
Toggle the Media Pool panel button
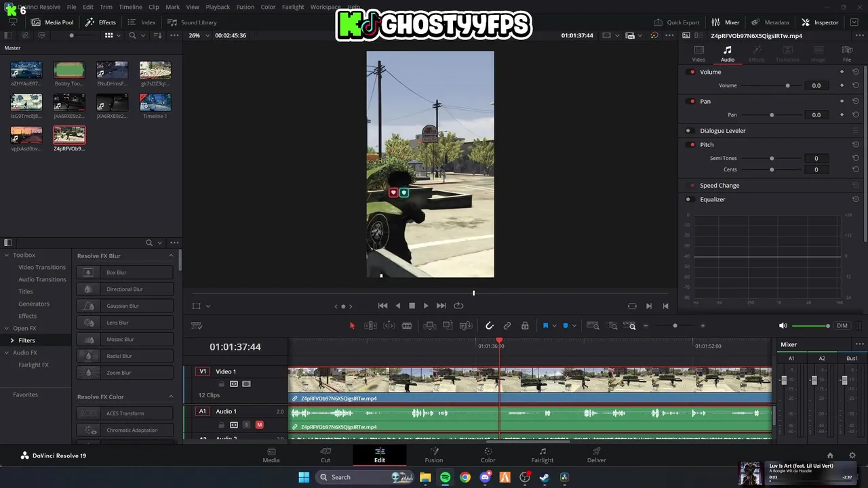(52, 22)
